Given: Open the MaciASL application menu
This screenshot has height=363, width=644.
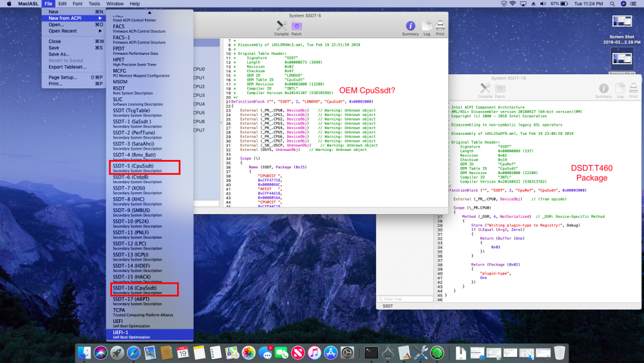Looking at the screenshot, I should (28, 4).
